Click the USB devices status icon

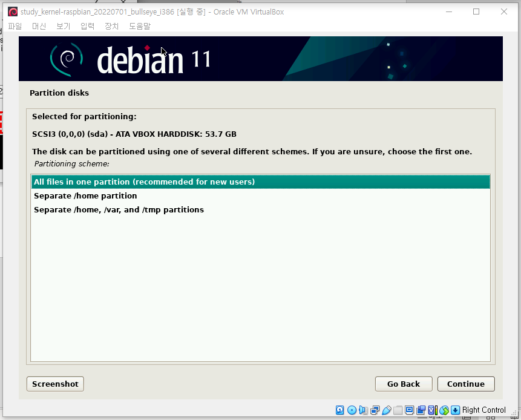pyautogui.click(x=385, y=410)
